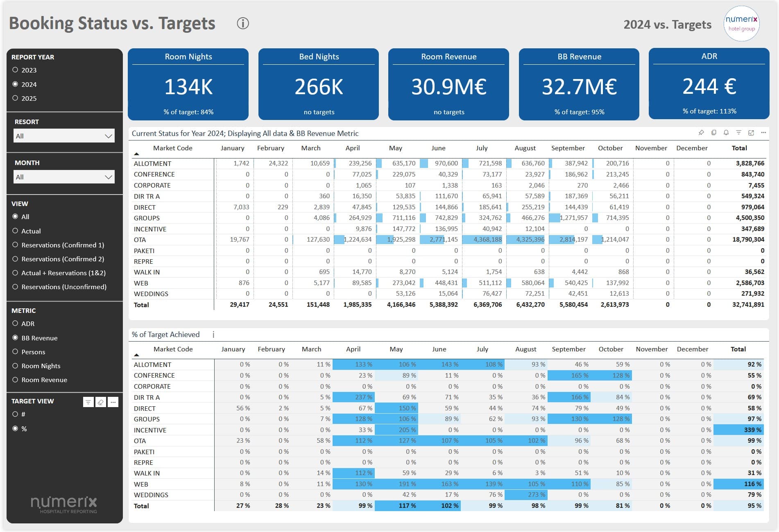Image resolution: width=779 pixels, height=532 pixels.
Task: Open more options for Current Status table
Action: point(763,133)
